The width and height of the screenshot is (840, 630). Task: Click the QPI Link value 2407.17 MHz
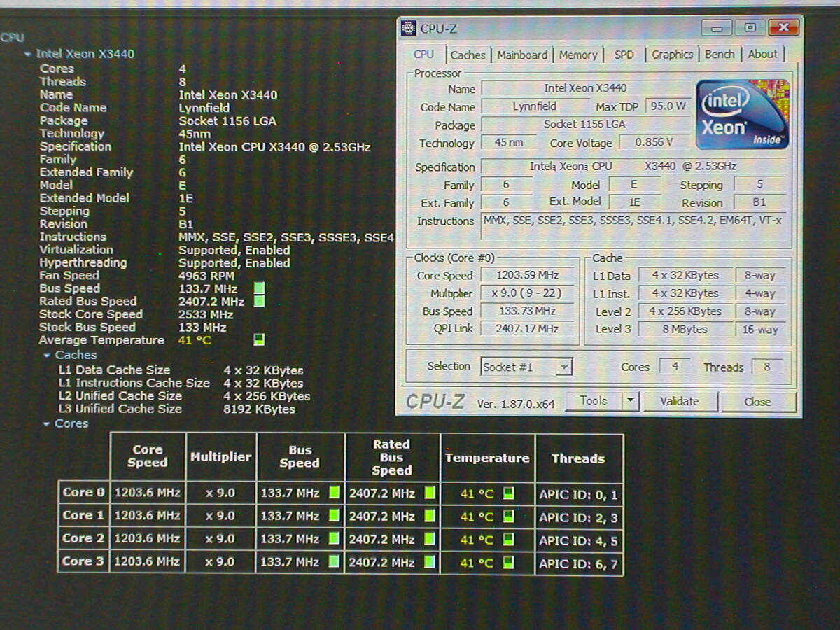528,328
